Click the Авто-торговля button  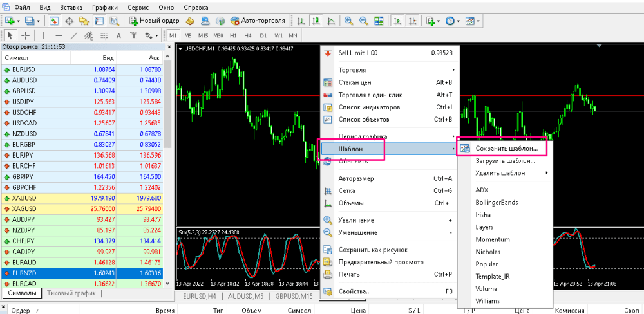pyautogui.click(x=258, y=21)
